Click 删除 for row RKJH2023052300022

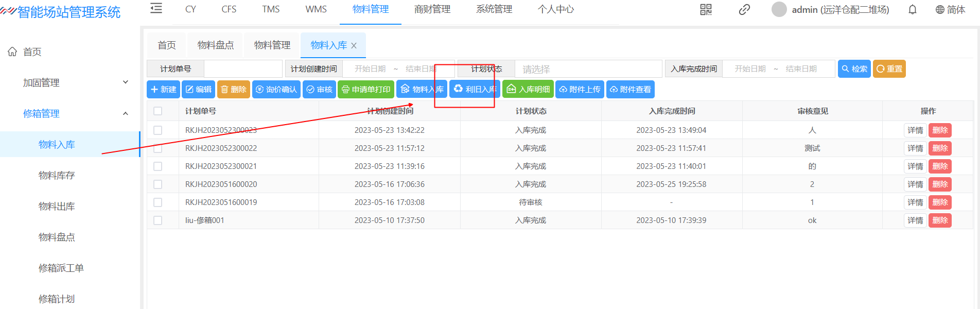point(940,148)
